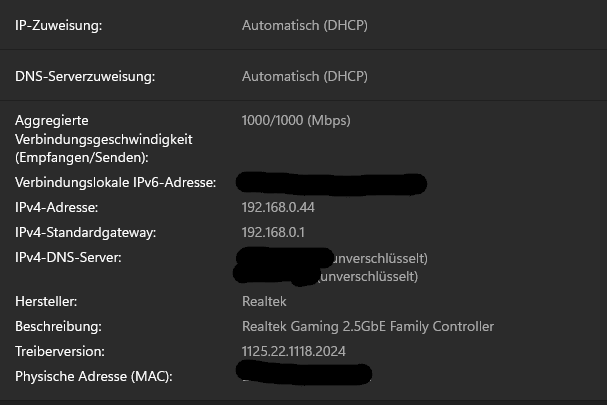
Task: Click the IPv4-Adresse label
Action: coord(56,208)
